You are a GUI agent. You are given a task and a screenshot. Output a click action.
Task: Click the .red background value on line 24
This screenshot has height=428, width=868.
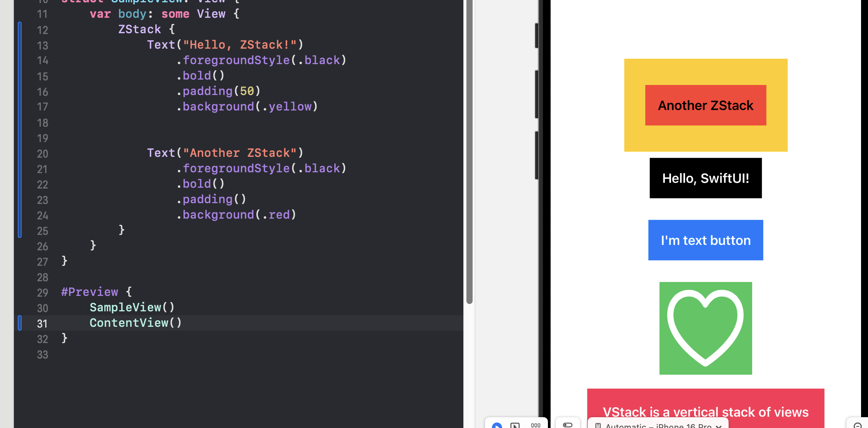pyautogui.click(x=279, y=215)
